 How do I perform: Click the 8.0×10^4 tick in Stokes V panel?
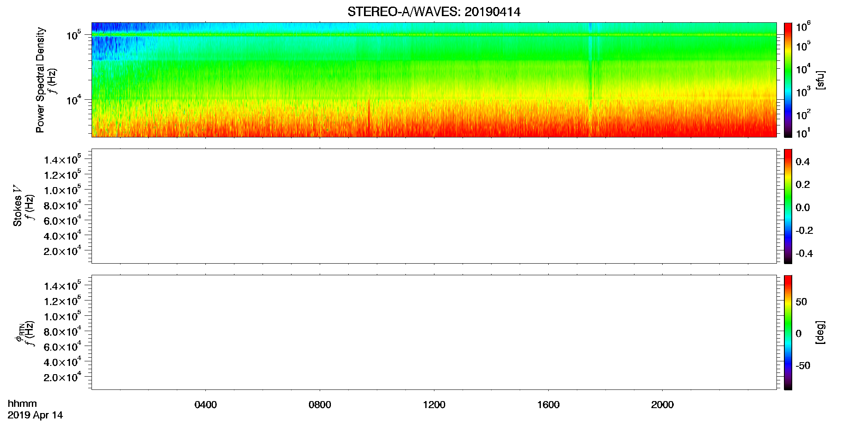tap(63, 205)
